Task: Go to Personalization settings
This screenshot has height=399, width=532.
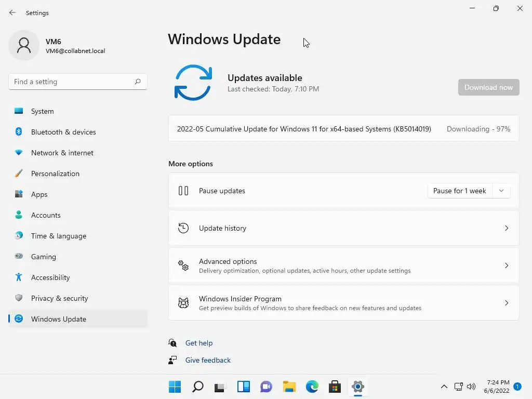Action: point(78,174)
